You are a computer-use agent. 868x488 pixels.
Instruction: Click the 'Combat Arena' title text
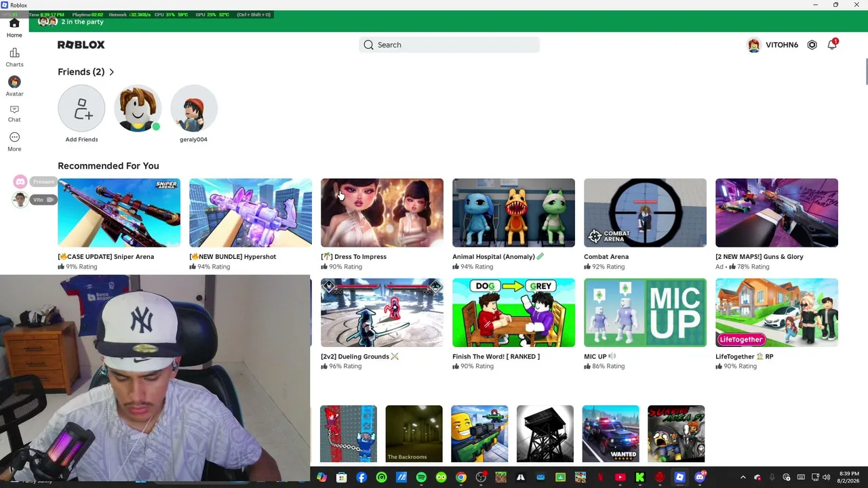point(606,257)
